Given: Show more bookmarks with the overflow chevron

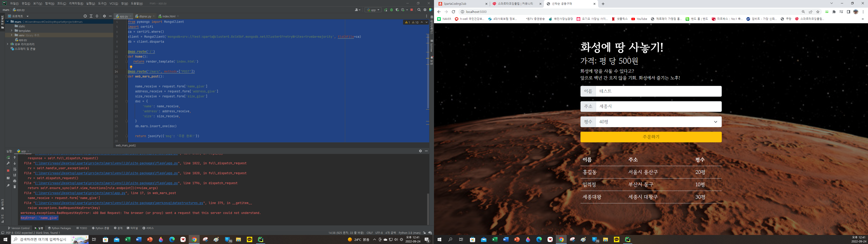Looking at the screenshot, I should pos(863,19).
